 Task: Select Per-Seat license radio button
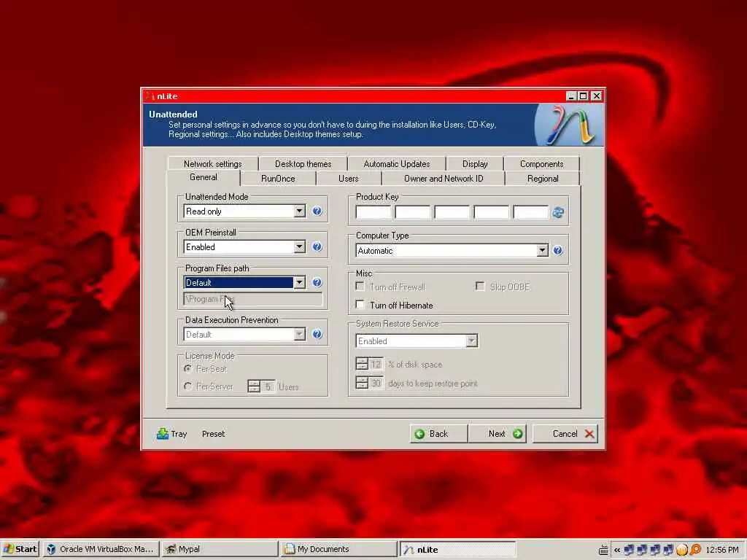pyautogui.click(x=187, y=368)
